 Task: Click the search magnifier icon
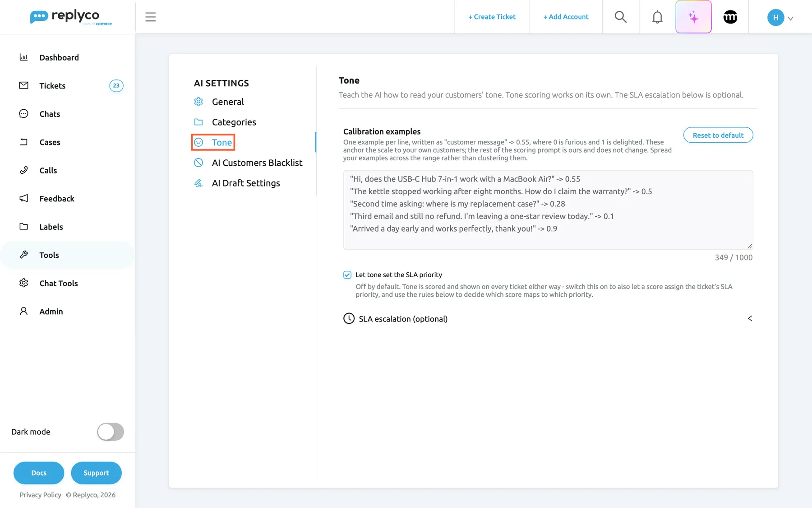621,17
